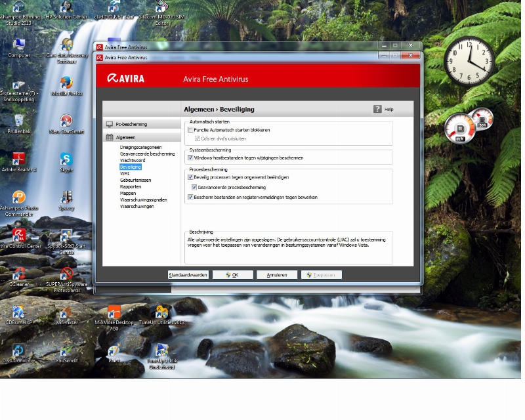
Task: Click the analog clock desktop gadget
Action: point(469,61)
